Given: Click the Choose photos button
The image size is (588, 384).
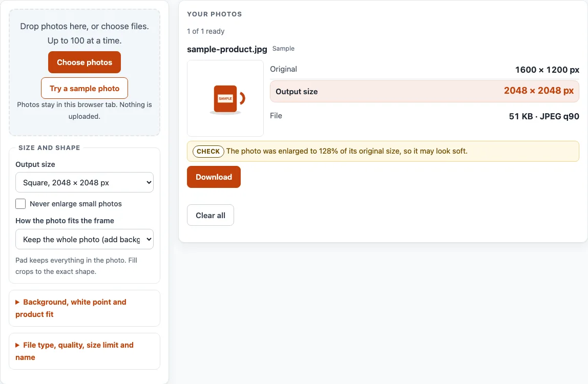Looking at the screenshot, I should [85, 62].
